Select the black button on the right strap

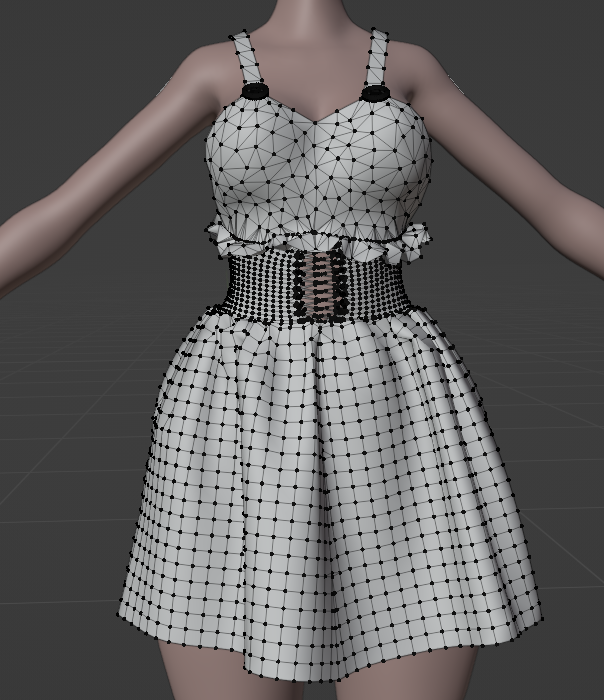coord(375,93)
